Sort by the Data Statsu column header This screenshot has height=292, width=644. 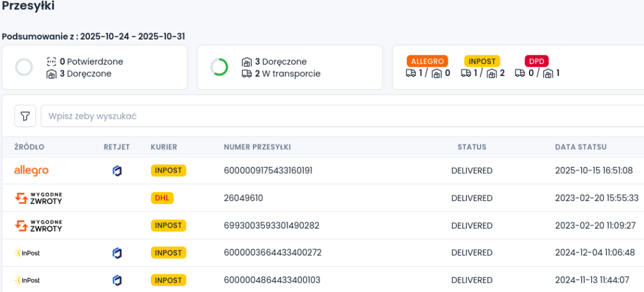(x=580, y=147)
